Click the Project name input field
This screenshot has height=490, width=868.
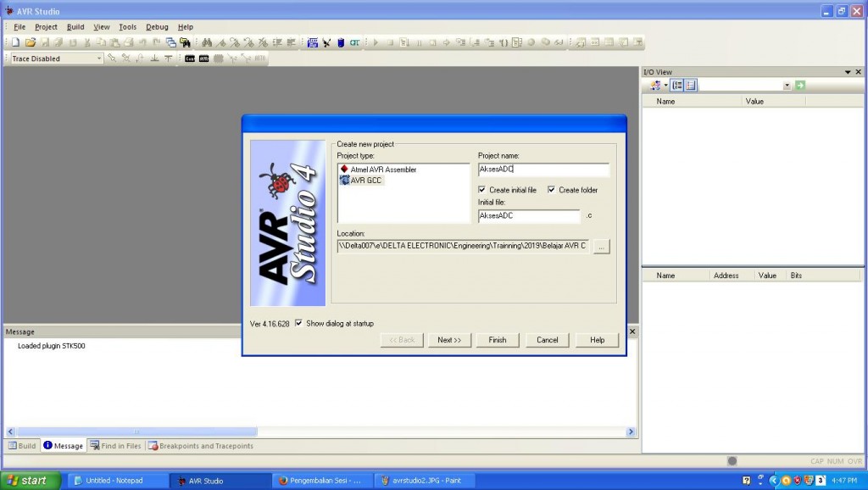click(542, 169)
